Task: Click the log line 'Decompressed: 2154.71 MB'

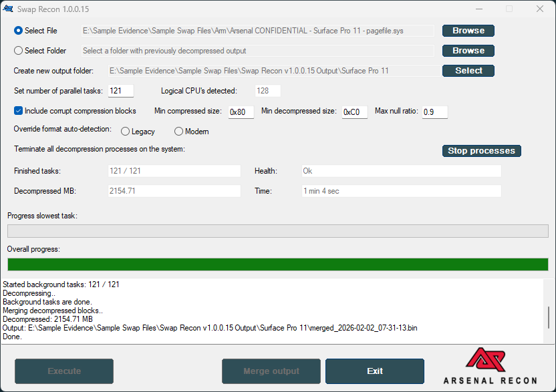Action: coord(47,319)
